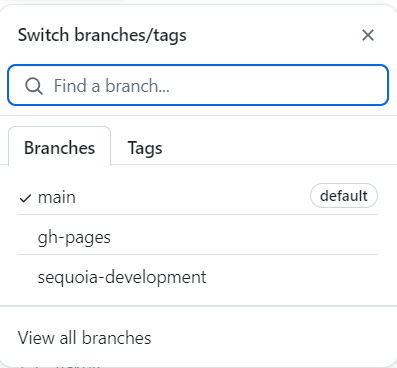
Task: Click the checkmark icon beside main
Action: [25, 198]
